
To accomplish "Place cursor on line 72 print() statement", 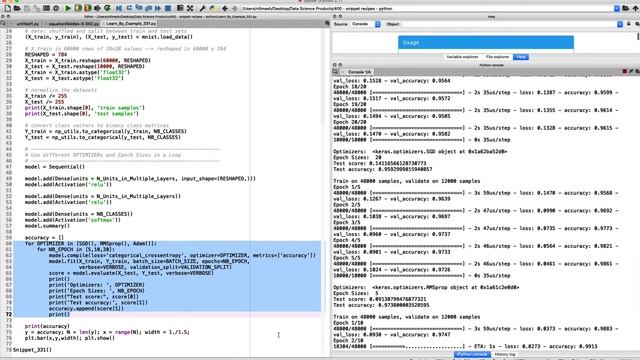I will [x=59, y=314].
